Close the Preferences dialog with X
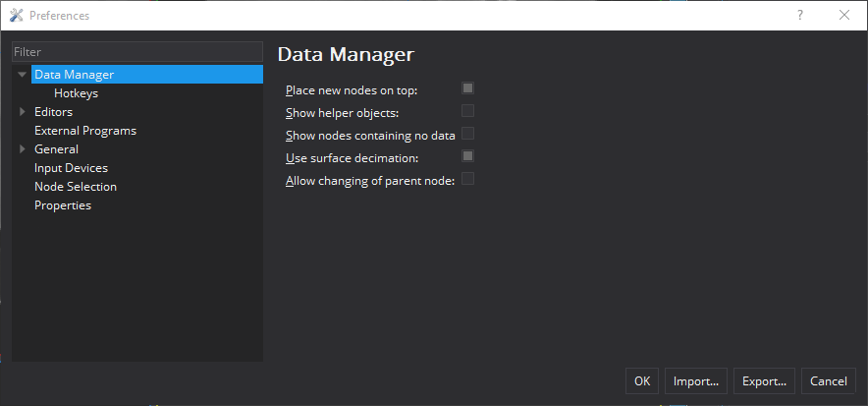The image size is (868, 406). point(844,16)
